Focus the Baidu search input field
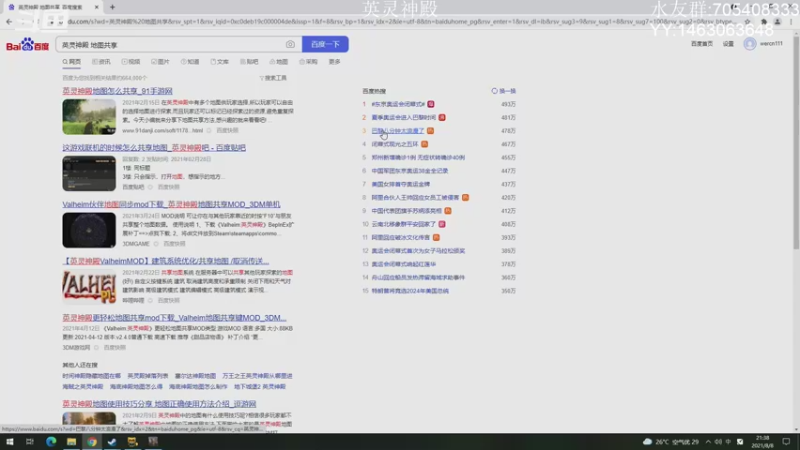Viewport: 800px width, 450px height. click(171, 45)
